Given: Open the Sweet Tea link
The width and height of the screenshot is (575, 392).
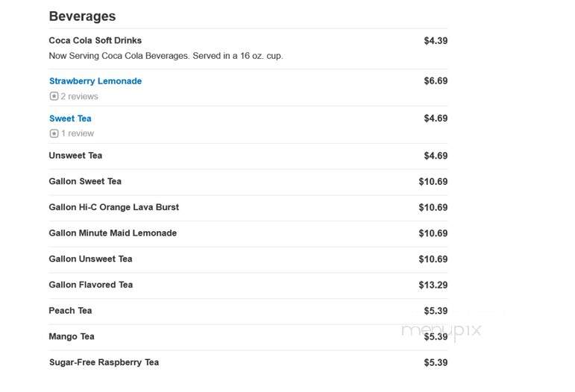Looking at the screenshot, I should [x=70, y=118].
